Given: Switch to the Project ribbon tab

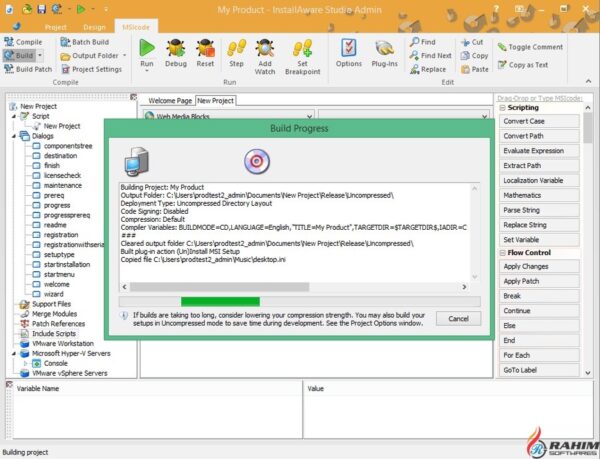Looking at the screenshot, I should tap(55, 28).
